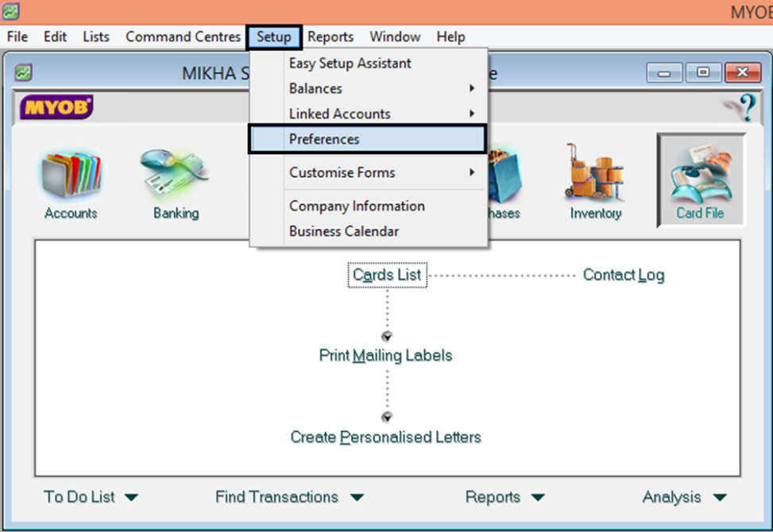Open Create Personalised Letters
This screenshot has height=532, width=773.
click(386, 437)
